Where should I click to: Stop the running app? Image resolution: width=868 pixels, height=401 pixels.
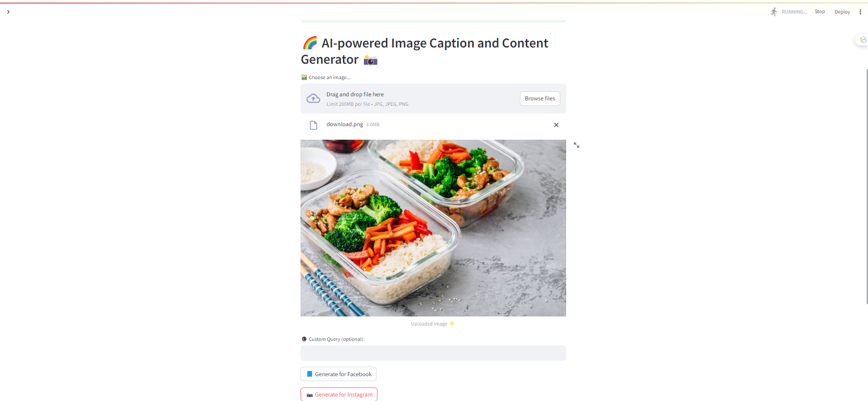820,12
